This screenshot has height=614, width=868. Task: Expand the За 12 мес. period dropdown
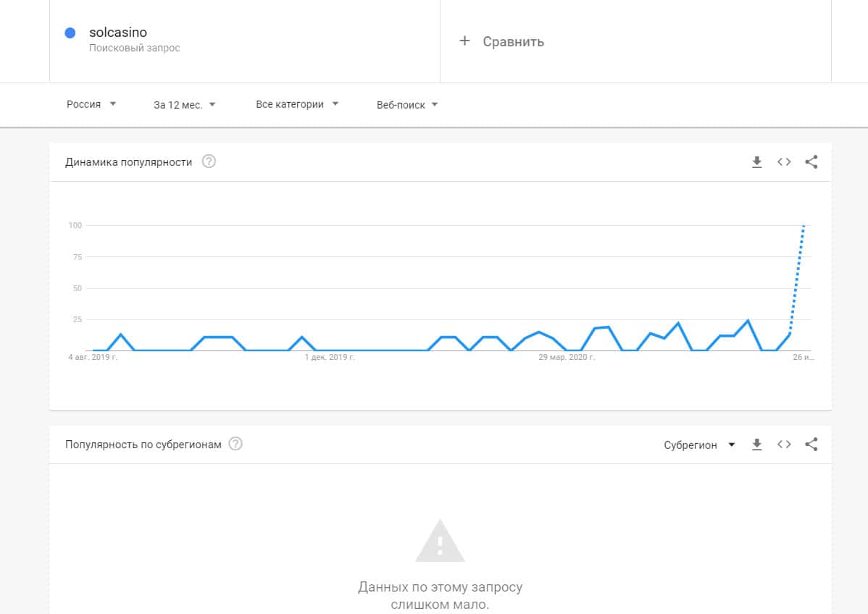[x=185, y=104]
